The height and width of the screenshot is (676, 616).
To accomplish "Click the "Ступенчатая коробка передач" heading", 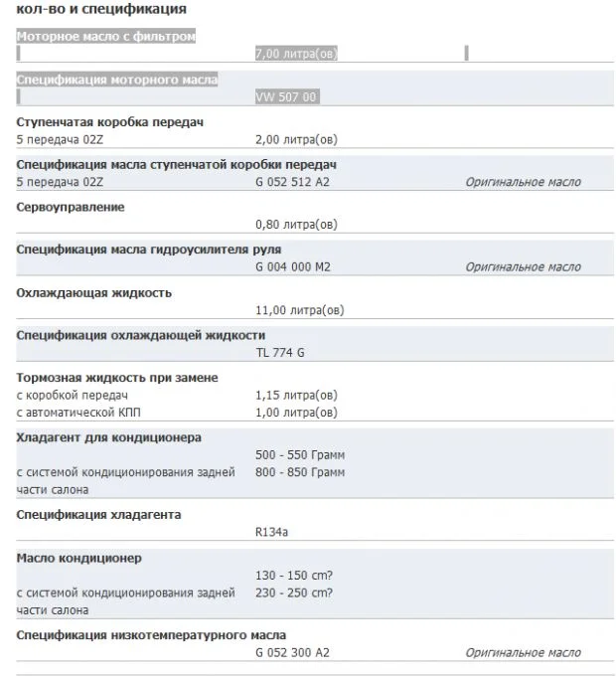I will coord(110,122).
